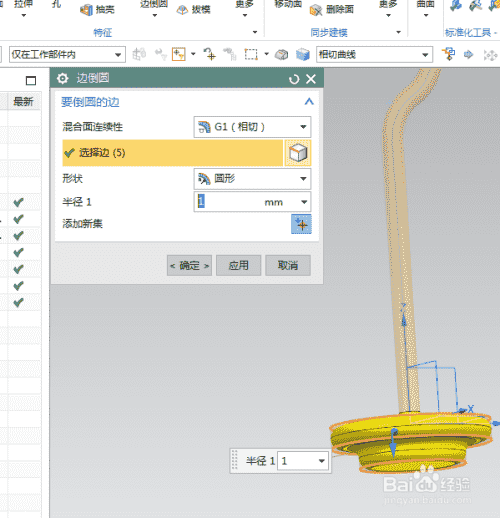The width and height of the screenshot is (500, 518).
Task: Click the second 标准化工具 icon in the ribbon
Action: (475, 6)
